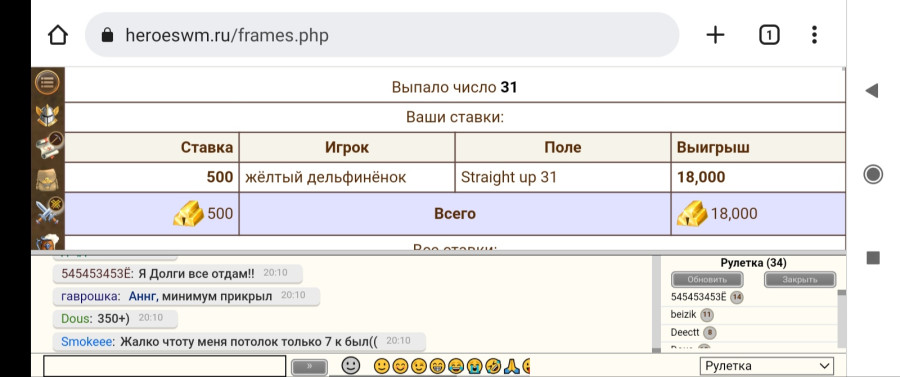Viewport: 900px width, 377px height.
Task: Open the crossed swords battle icon
Action: tap(48, 211)
